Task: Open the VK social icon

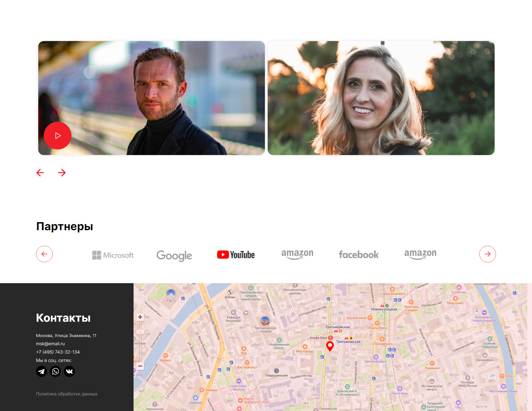Action: click(x=69, y=371)
